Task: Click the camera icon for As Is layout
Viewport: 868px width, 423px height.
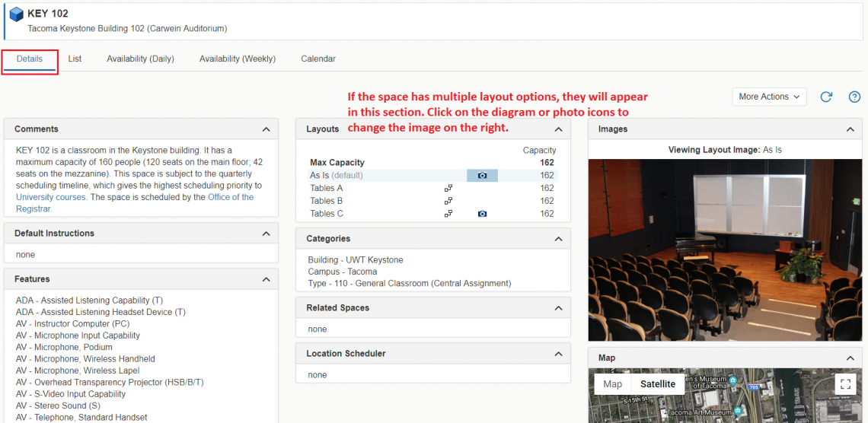Action: coord(482,176)
